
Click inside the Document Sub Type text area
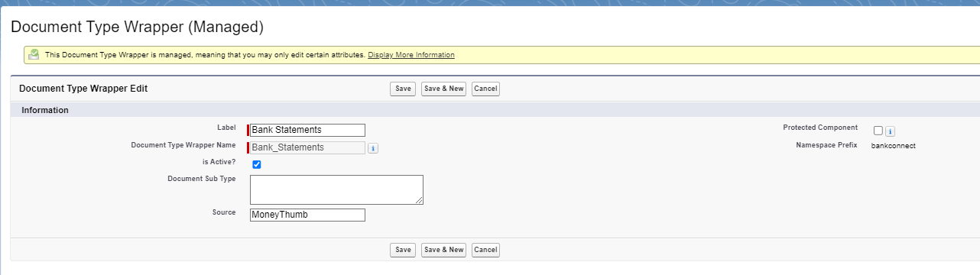pos(336,189)
